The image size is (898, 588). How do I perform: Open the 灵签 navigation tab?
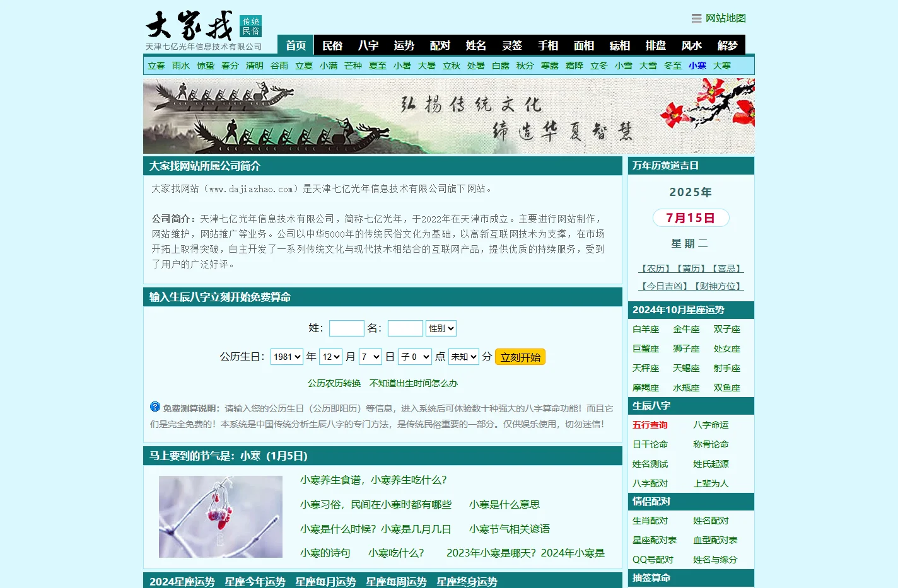click(511, 45)
